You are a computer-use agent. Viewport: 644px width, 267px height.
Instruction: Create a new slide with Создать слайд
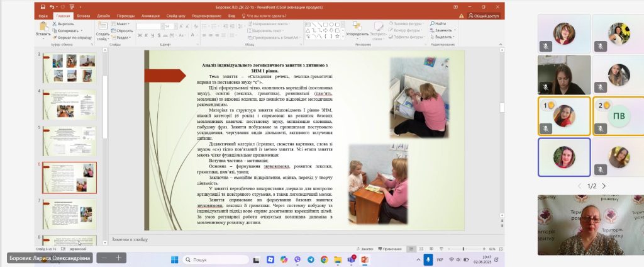(102, 31)
